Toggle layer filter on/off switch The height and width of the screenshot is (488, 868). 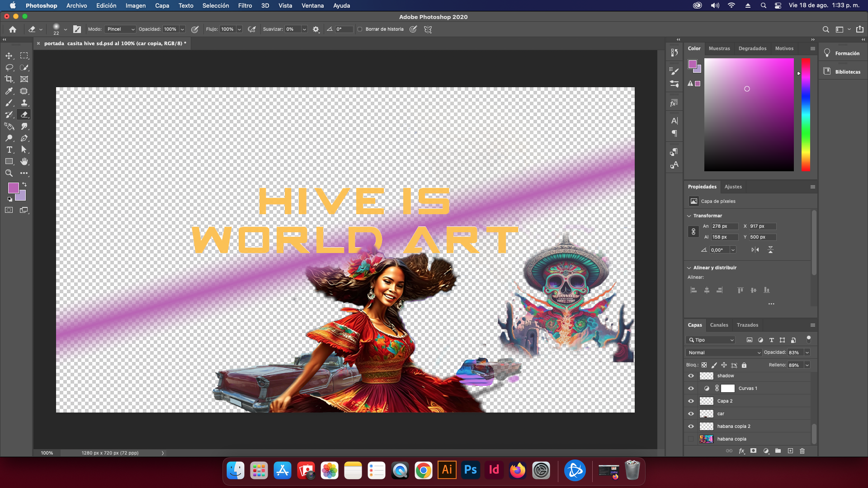[809, 339]
